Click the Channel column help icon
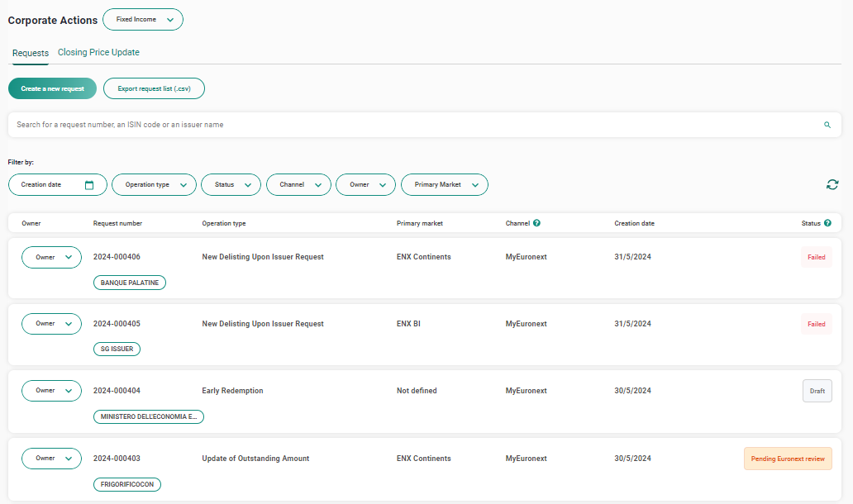 tap(536, 223)
